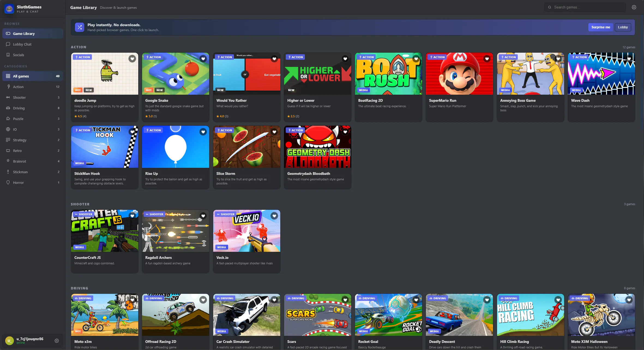Favorite the Ragdoll Archers game
The width and height of the screenshot is (644, 350).
[x=203, y=216]
